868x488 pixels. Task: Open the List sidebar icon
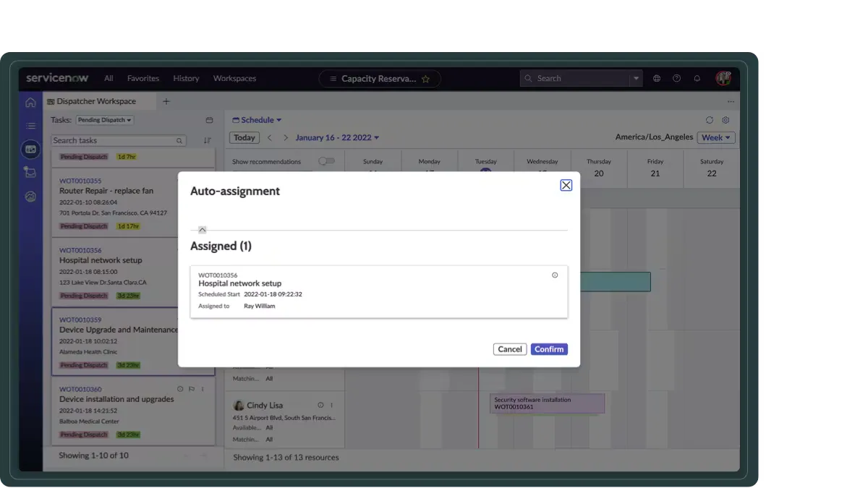[30, 126]
